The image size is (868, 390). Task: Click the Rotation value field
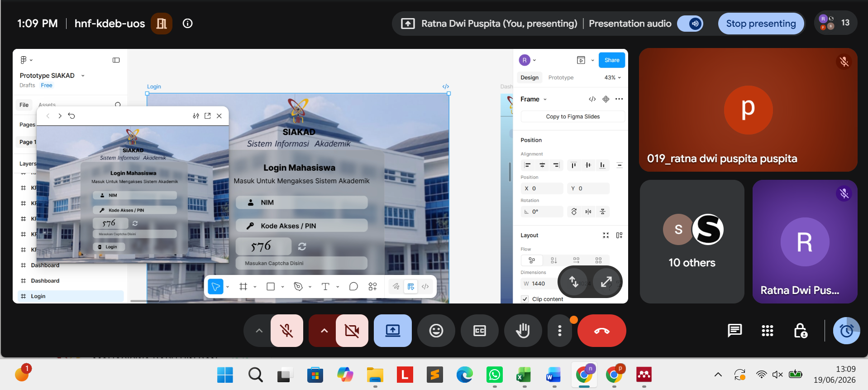pyautogui.click(x=542, y=212)
